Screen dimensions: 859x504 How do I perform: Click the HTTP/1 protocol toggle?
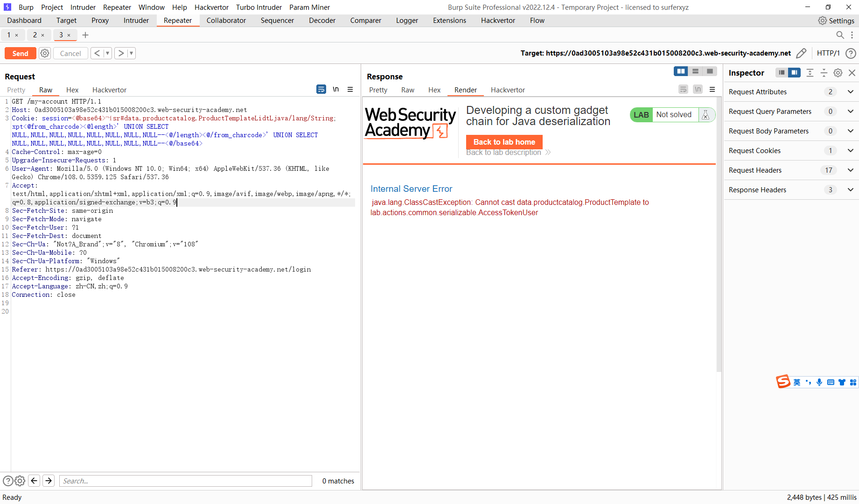[x=828, y=53]
